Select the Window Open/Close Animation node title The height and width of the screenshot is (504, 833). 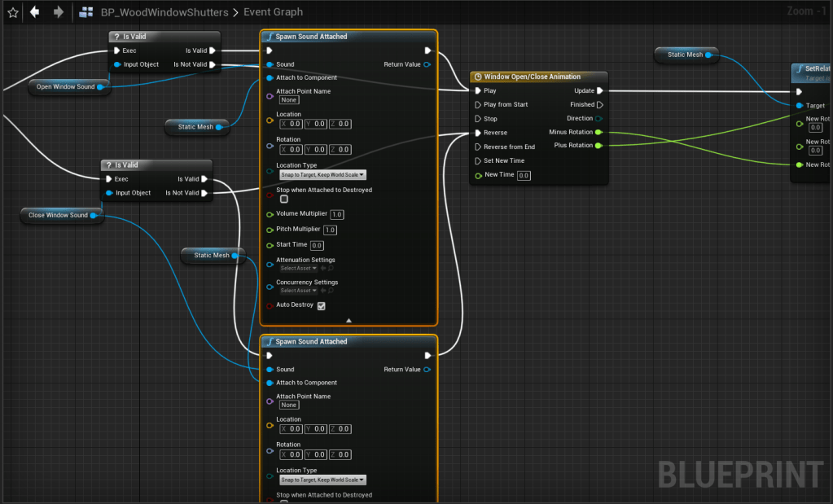[x=533, y=77]
